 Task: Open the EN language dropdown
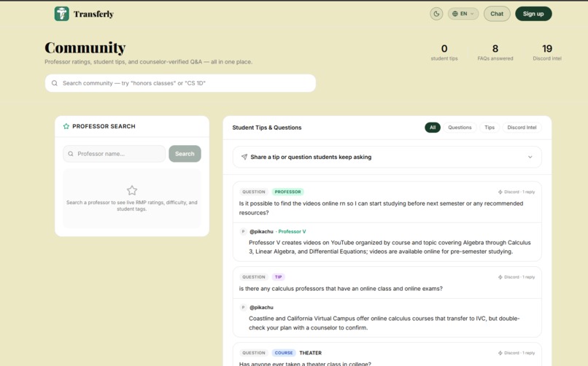[x=463, y=14]
